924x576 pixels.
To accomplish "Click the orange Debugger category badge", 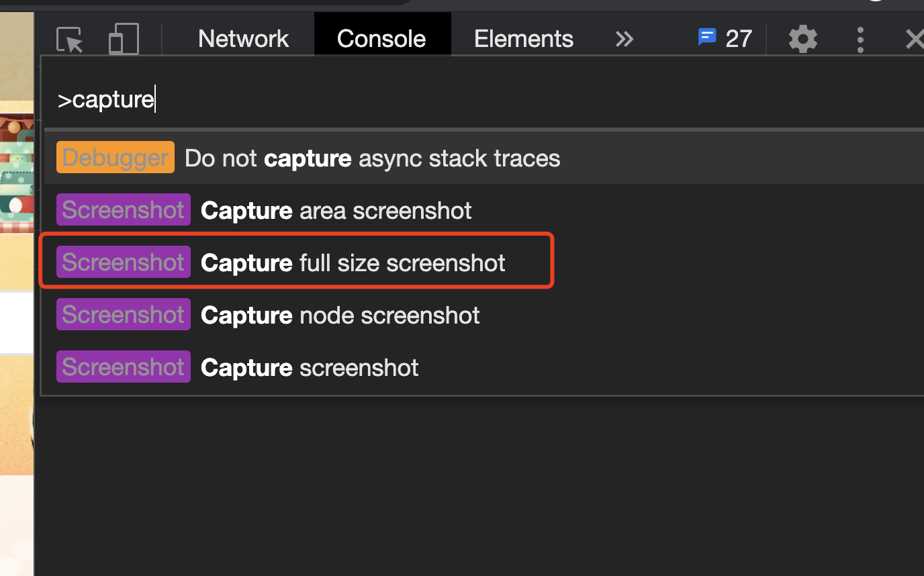I will 115,157.
